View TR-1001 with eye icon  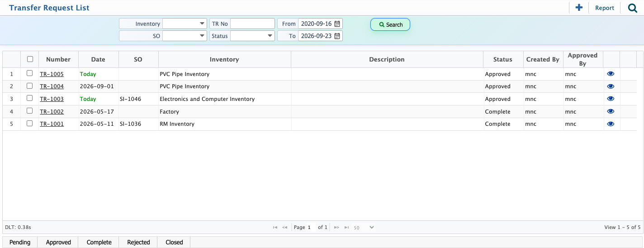[x=611, y=124]
